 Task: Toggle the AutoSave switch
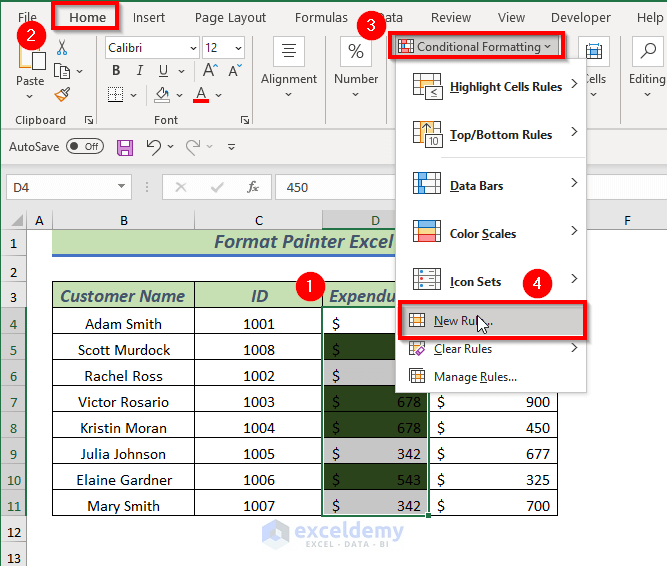point(85,147)
